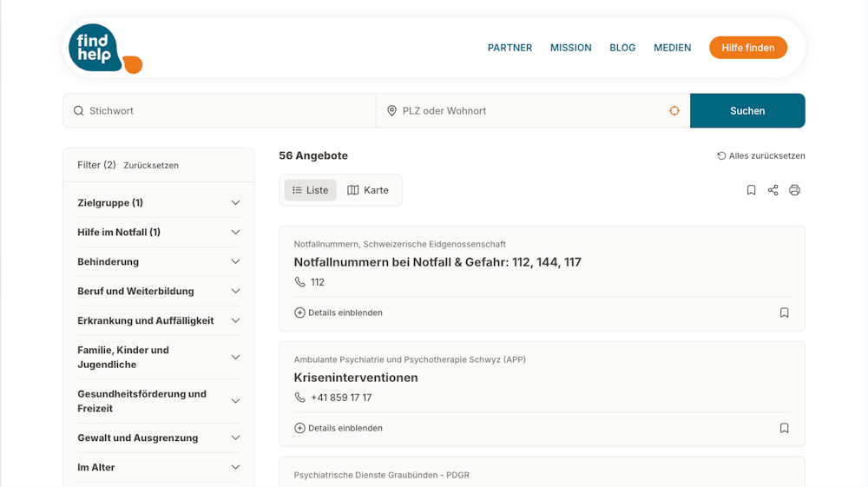Viewport: 868px width, 487px height.
Task: Print the results list
Action: (794, 190)
